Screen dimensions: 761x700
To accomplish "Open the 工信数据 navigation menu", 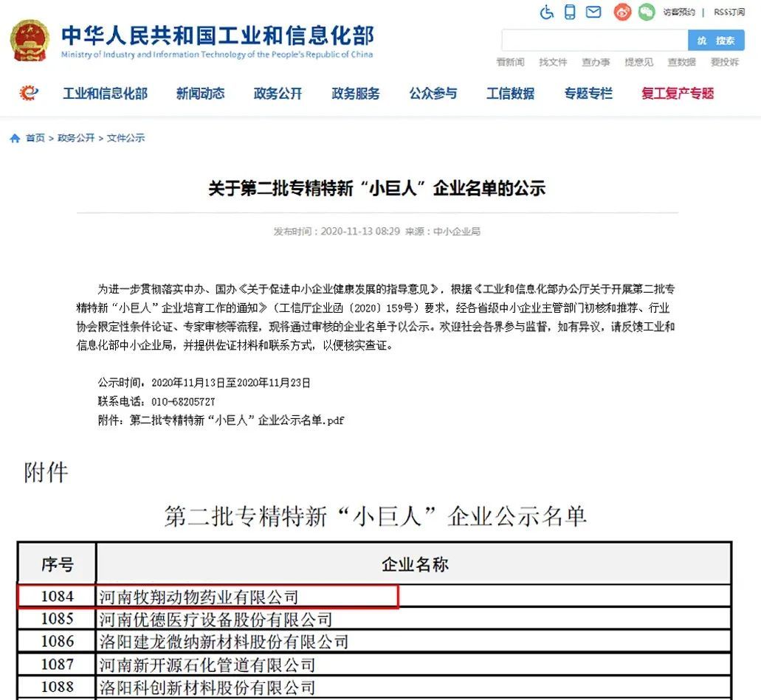I will 511,93.
